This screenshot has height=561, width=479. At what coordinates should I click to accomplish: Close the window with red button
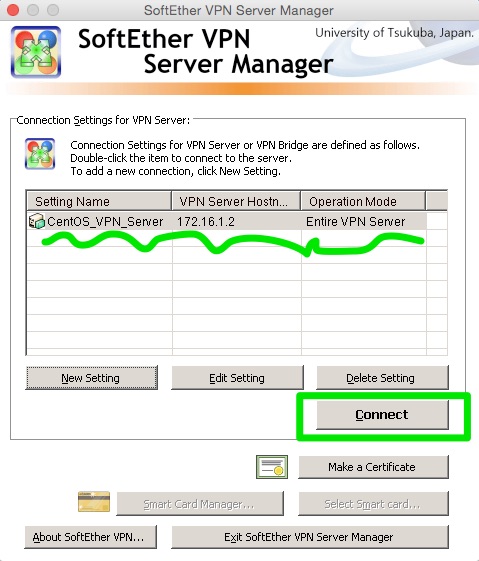(x=13, y=10)
